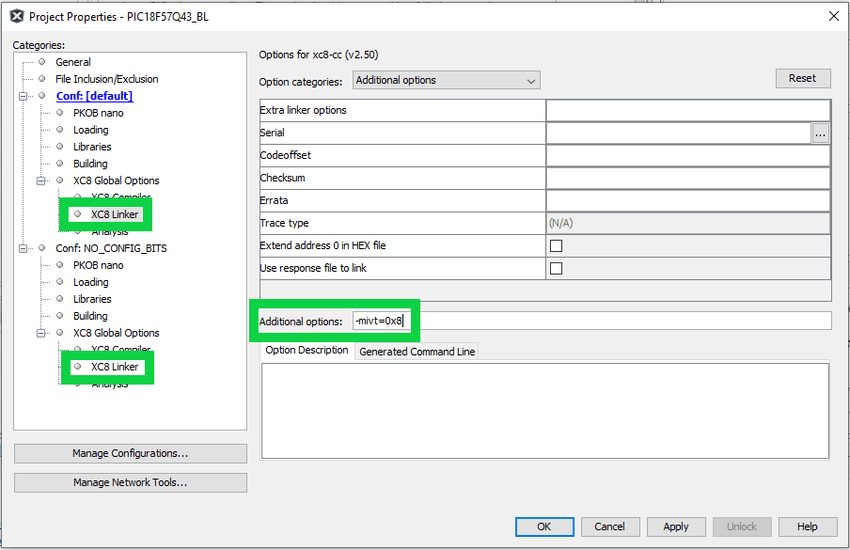This screenshot has width=850, height=550.
Task: Toggle Use response file to link checkbox
Action: coord(556,268)
